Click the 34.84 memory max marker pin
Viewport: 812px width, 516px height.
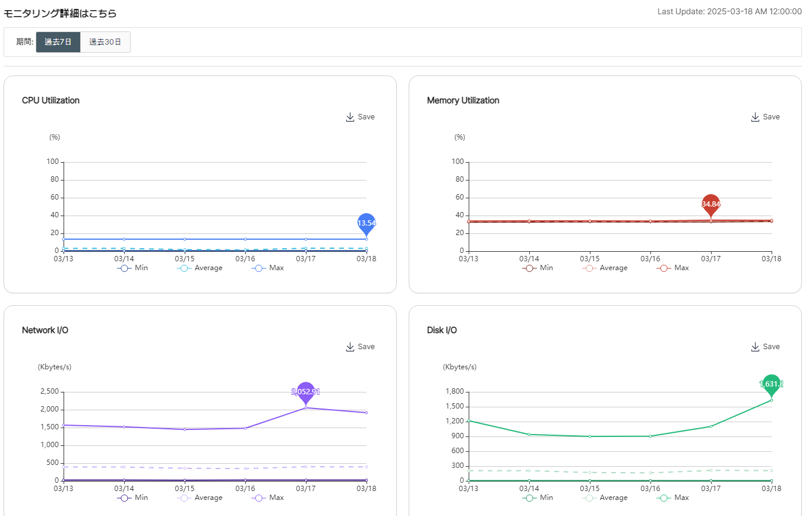pos(711,204)
